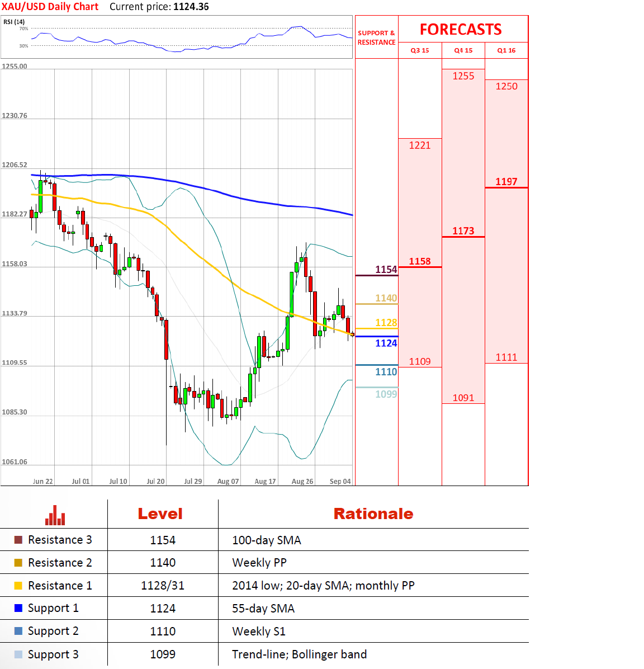
Task: Click the Q4 15 high forecast 1255
Action: tap(463, 76)
